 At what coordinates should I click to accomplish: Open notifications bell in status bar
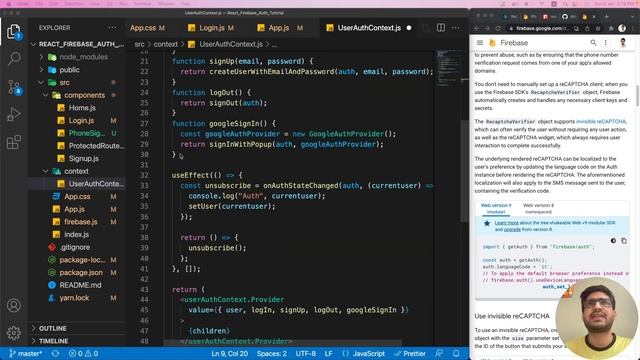456,353
